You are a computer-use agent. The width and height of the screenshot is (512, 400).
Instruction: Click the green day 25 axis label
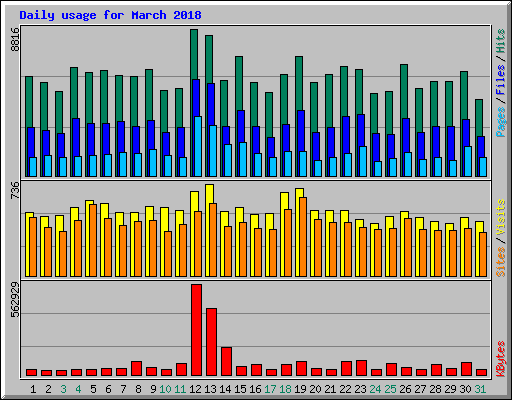pyautogui.click(x=390, y=389)
